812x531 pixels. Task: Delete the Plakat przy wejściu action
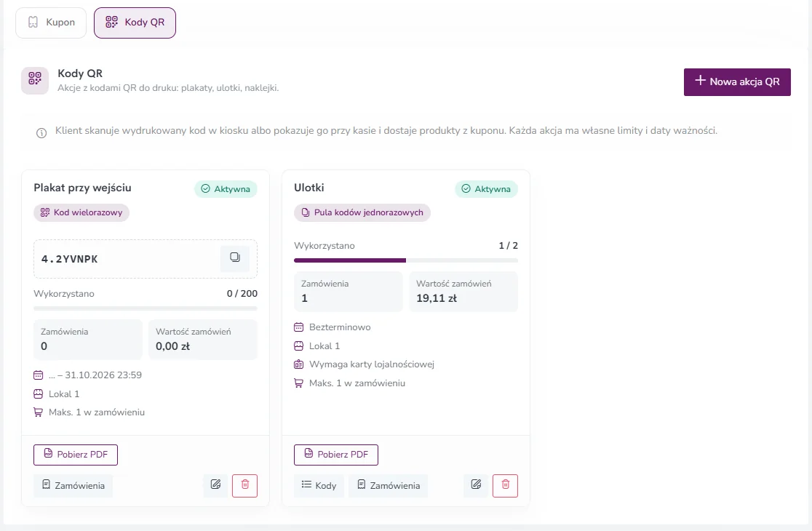tap(245, 485)
